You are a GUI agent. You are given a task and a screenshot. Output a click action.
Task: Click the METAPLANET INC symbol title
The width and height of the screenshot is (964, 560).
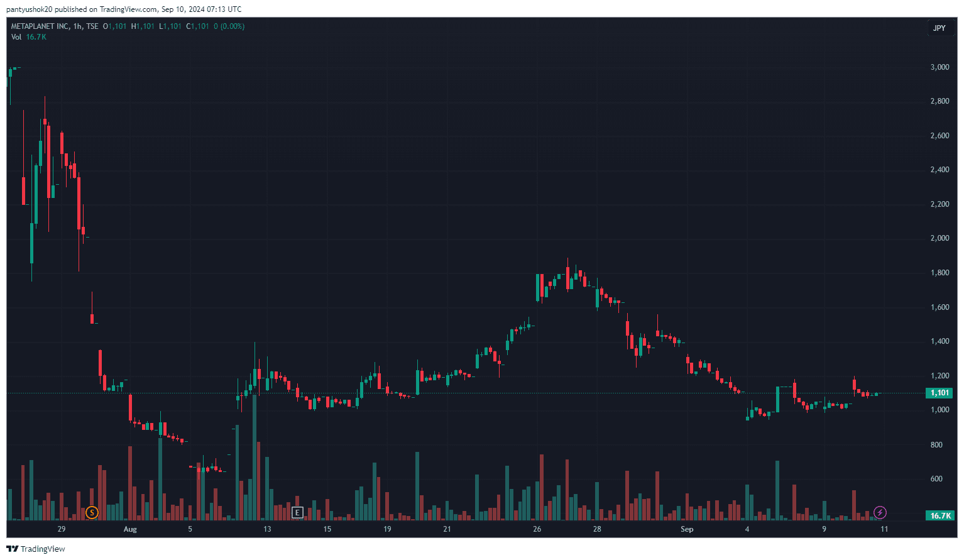[x=40, y=26]
